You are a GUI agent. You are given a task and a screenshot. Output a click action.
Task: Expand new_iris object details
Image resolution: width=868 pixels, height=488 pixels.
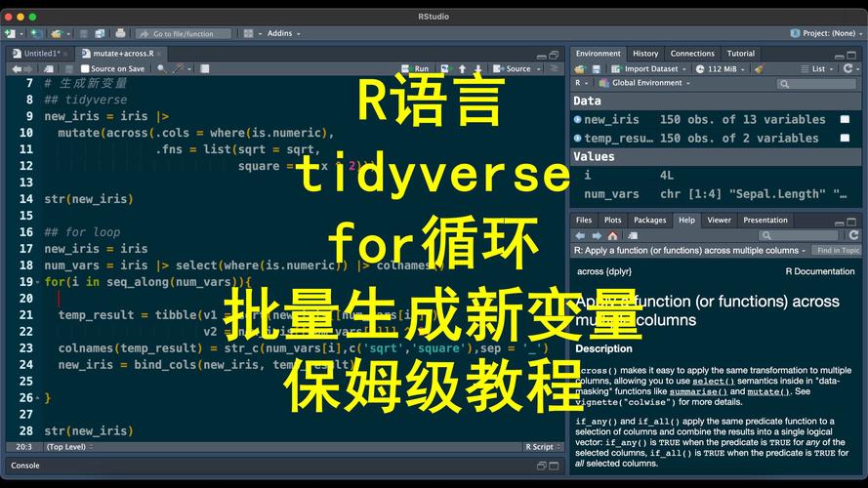coord(577,119)
